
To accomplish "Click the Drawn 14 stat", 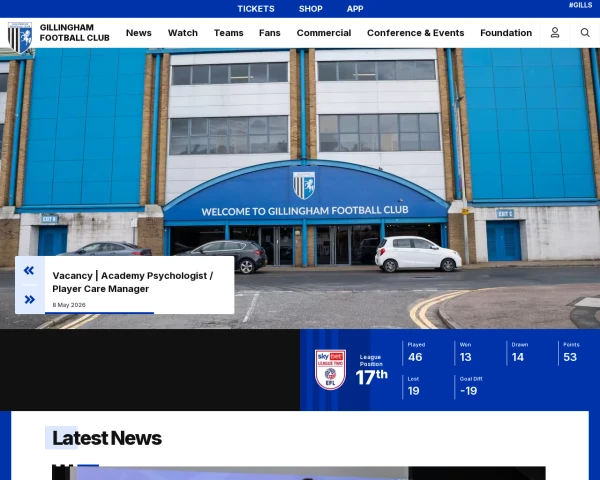I will point(519,353).
